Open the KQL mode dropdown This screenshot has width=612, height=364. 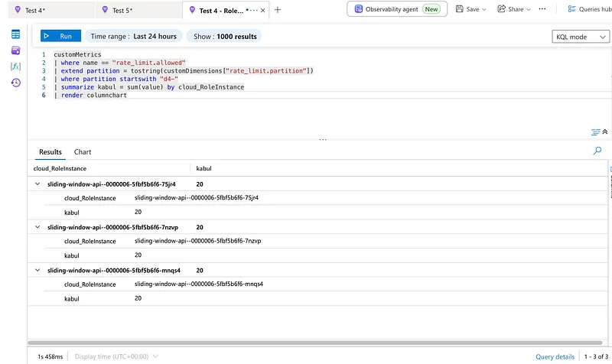pyautogui.click(x=581, y=37)
